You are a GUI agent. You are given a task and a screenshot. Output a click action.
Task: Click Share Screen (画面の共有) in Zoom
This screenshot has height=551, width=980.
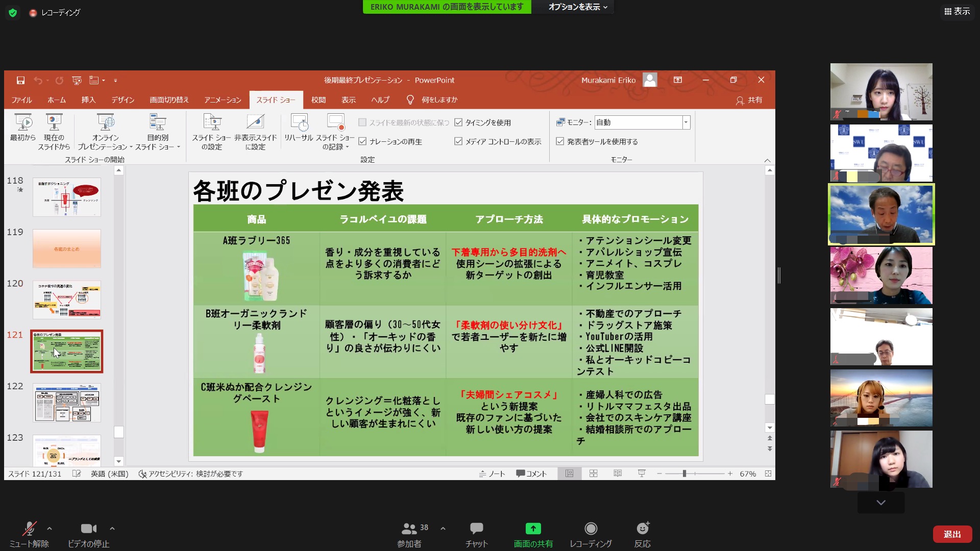[533, 534]
